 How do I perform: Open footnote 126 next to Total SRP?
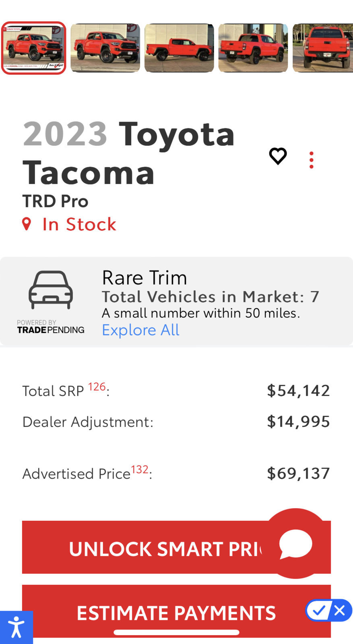tap(97, 387)
